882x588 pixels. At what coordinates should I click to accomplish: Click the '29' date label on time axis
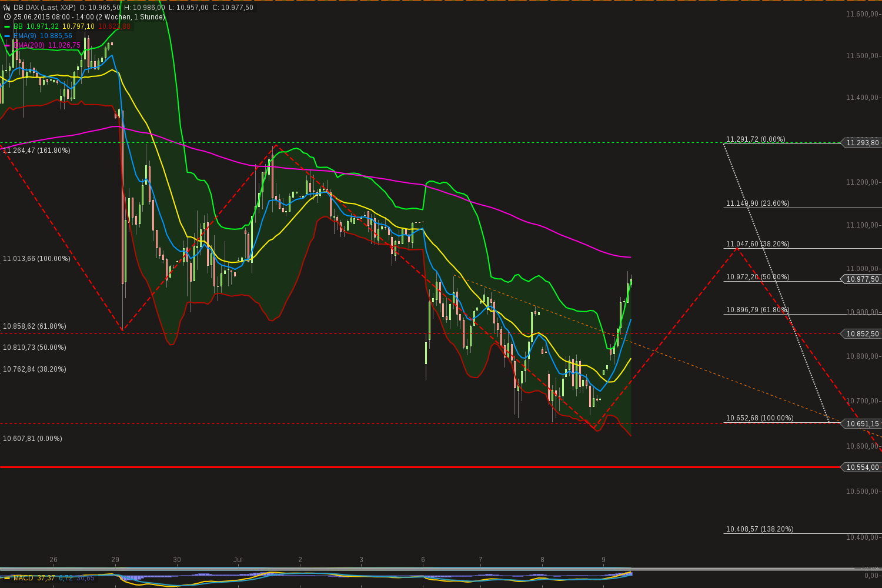(115, 560)
